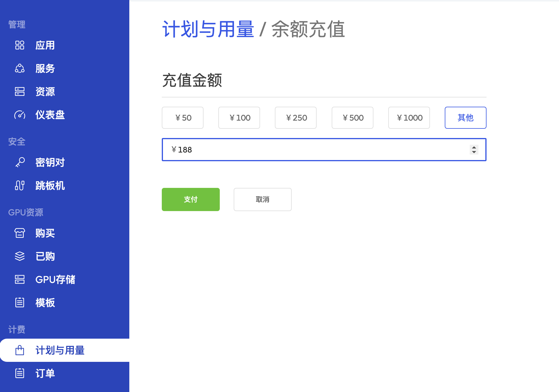Screen dimensions: 559x392
Task: Click the GPU存储 storage icon
Action: [20, 280]
